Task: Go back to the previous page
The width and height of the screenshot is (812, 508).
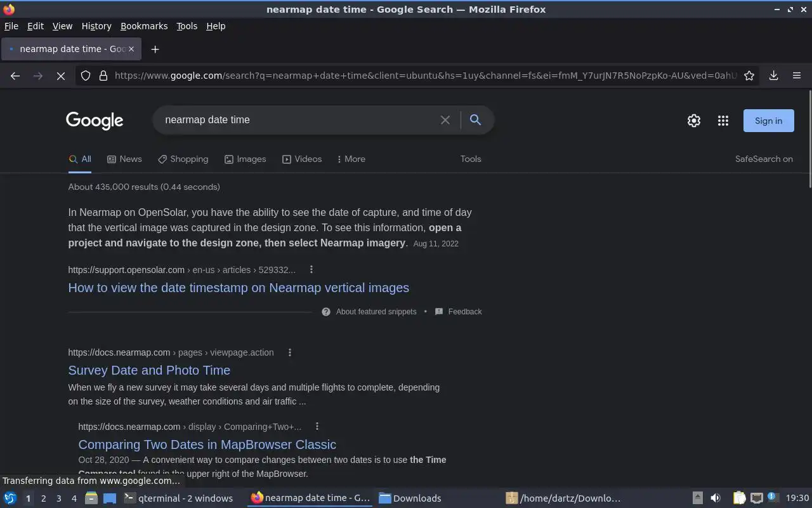Action: (x=15, y=76)
